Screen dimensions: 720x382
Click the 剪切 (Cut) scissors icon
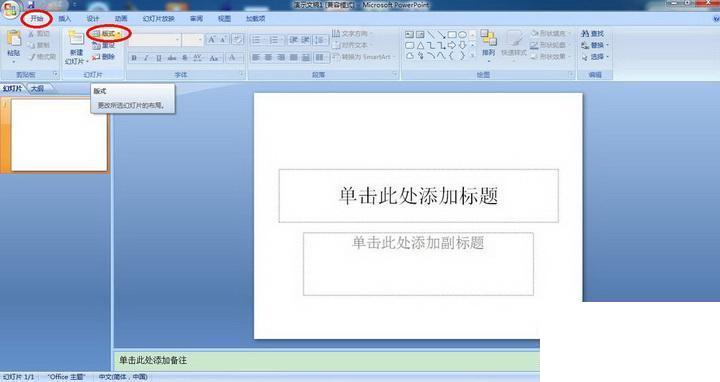click(31, 34)
